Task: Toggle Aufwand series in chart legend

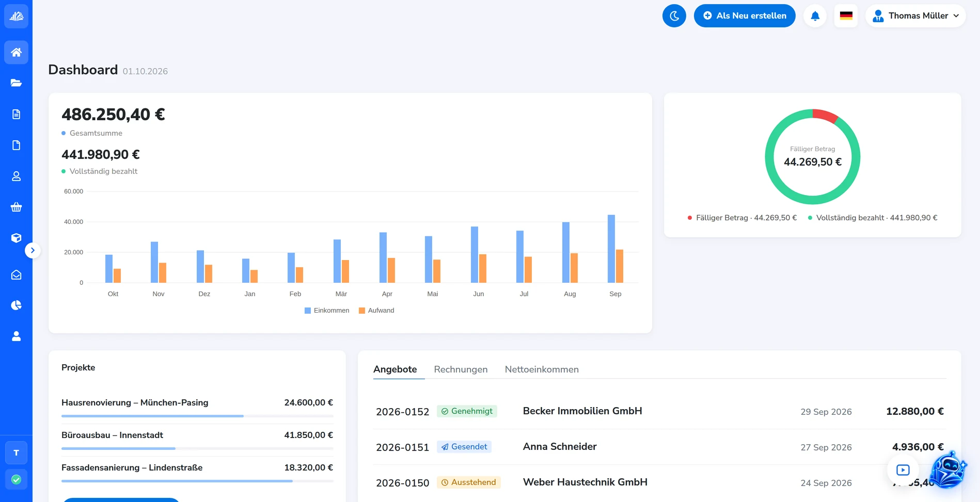Action: pyautogui.click(x=376, y=311)
